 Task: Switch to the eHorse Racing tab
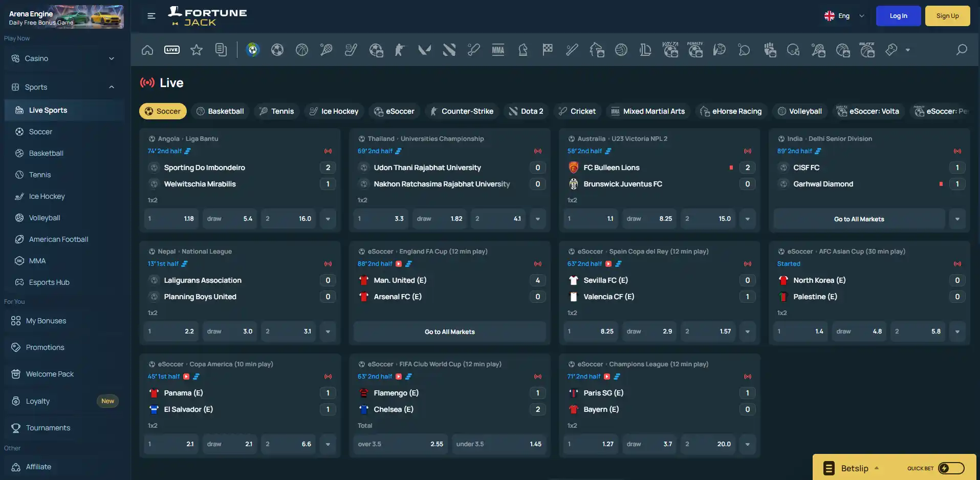(731, 111)
